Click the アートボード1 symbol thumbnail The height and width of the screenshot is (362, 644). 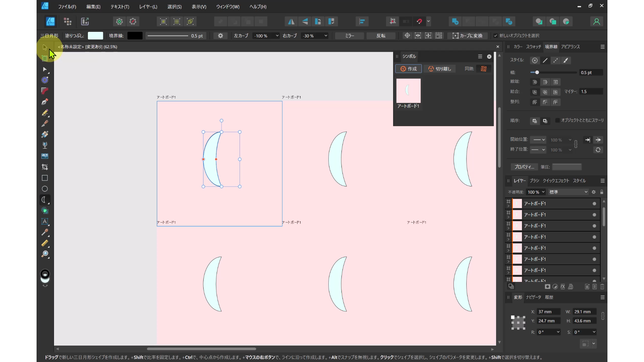tap(408, 90)
